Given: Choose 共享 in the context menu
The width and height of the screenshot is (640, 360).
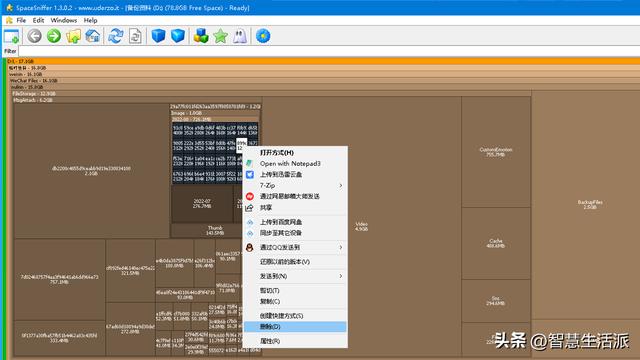Looking at the screenshot, I should [296, 208].
